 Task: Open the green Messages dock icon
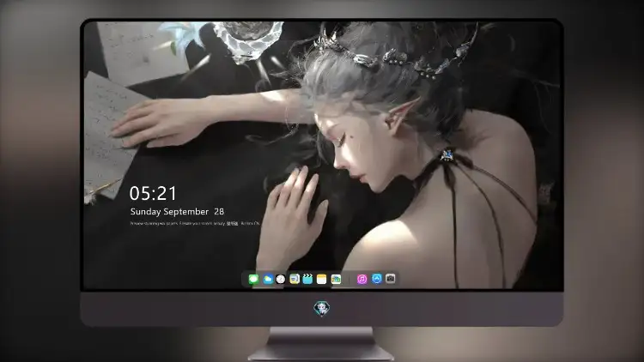[253, 279]
